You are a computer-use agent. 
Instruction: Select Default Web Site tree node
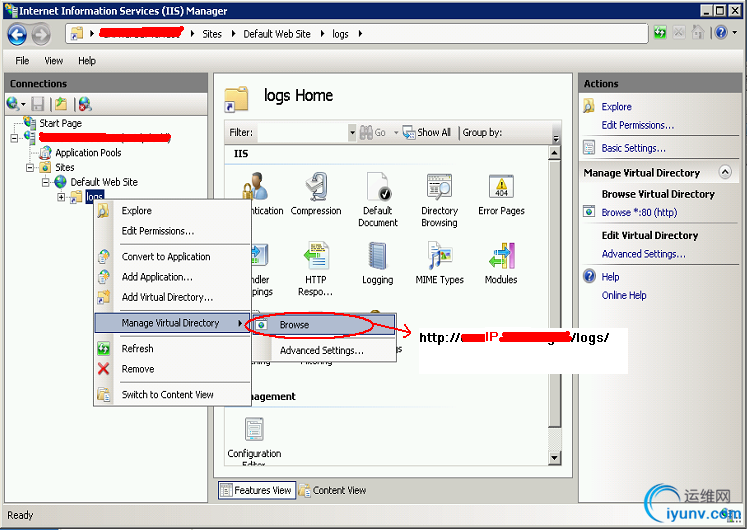[x=104, y=182]
